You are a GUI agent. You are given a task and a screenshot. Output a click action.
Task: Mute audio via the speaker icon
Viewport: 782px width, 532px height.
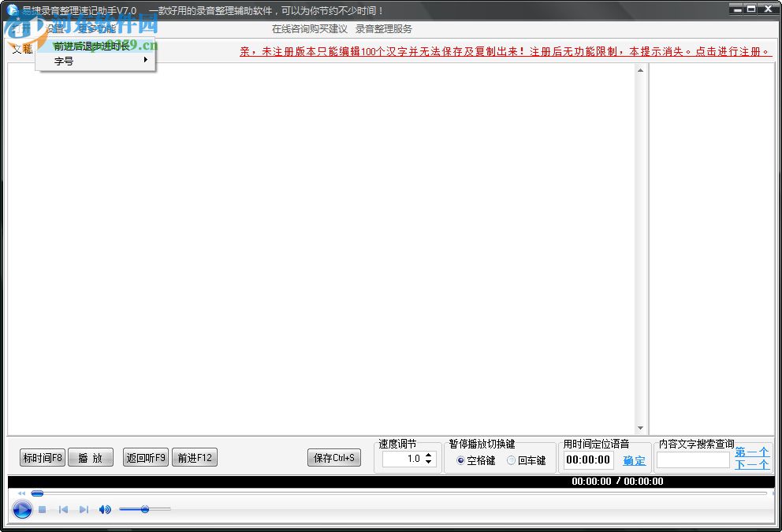104,509
